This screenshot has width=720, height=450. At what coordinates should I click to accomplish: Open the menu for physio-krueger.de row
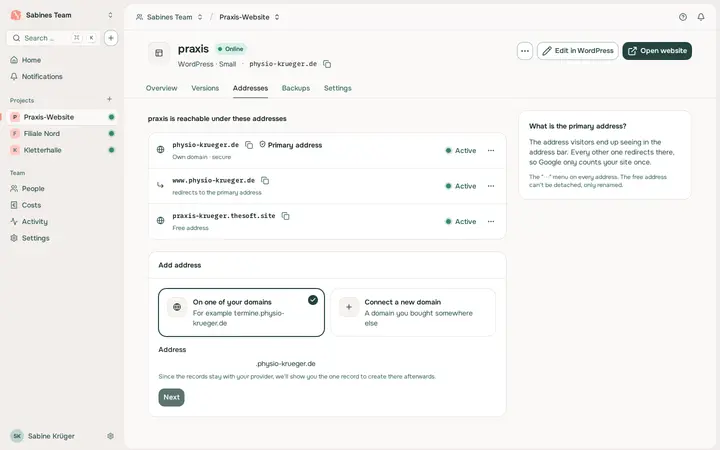(x=491, y=151)
